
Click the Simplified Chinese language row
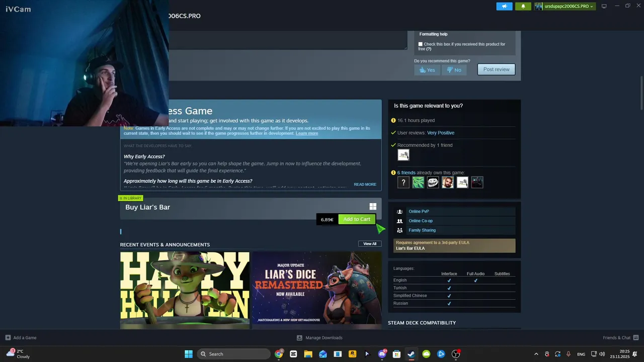point(454,296)
